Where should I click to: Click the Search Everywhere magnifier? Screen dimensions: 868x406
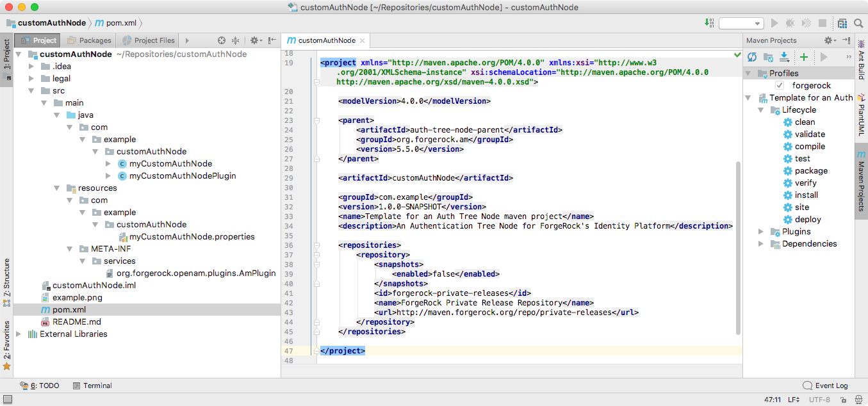pos(859,23)
